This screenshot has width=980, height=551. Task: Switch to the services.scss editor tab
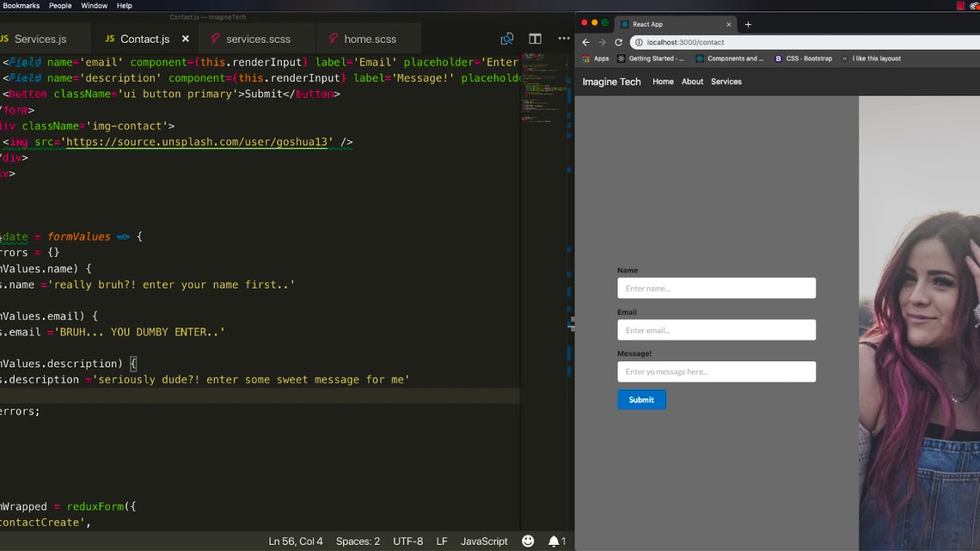(257, 39)
